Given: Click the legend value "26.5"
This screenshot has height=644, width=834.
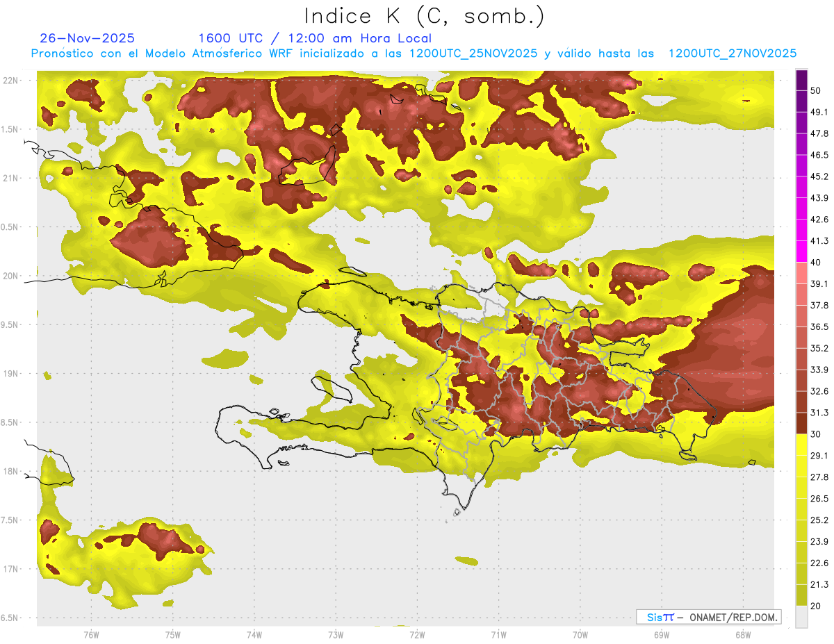Looking at the screenshot, I should tap(819, 499).
